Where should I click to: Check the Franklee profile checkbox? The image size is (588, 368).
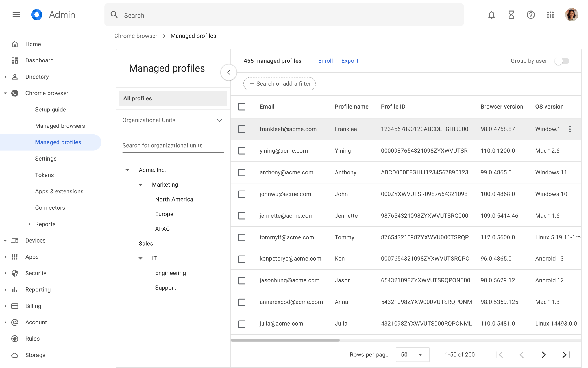coord(241,129)
